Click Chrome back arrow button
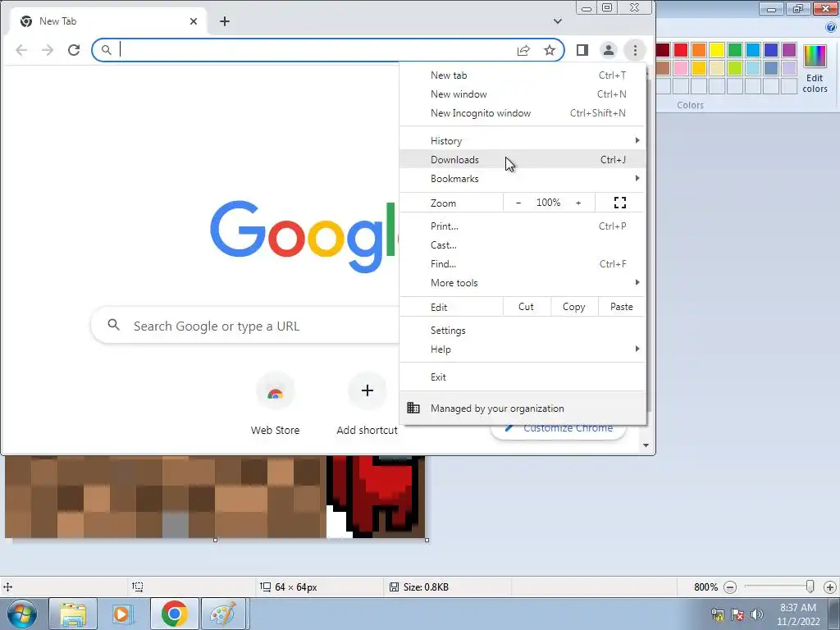The width and height of the screenshot is (840, 630). click(21, 50)
